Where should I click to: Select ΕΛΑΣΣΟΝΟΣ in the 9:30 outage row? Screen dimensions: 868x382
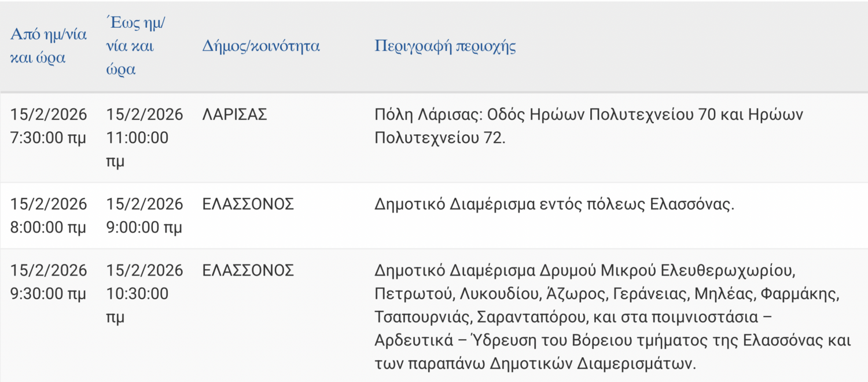coord(248,270)
